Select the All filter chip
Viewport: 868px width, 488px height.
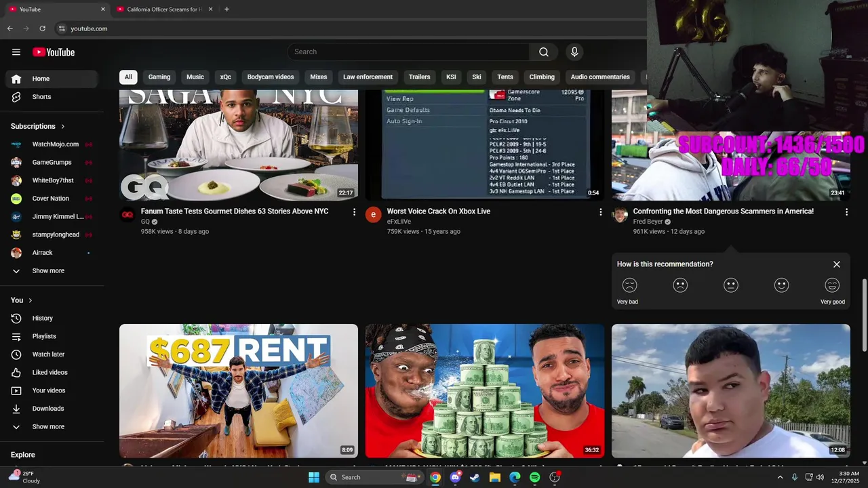(x=128, y=77)
